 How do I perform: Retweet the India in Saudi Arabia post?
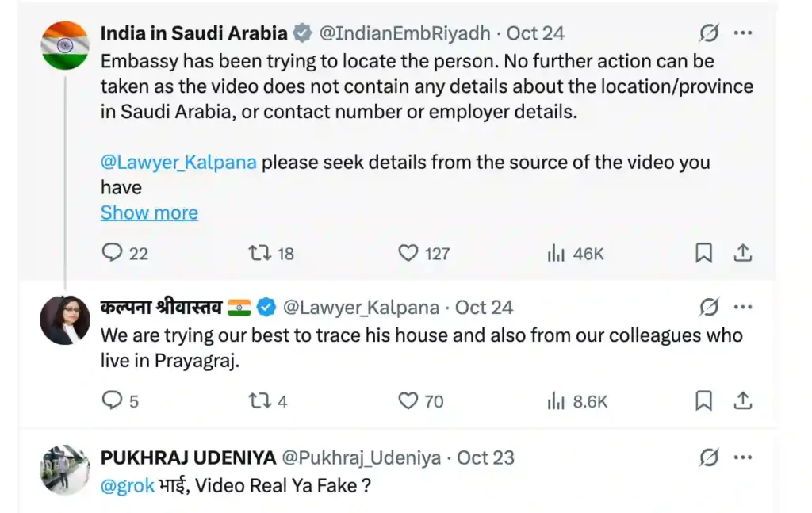[x=259, y=253]
